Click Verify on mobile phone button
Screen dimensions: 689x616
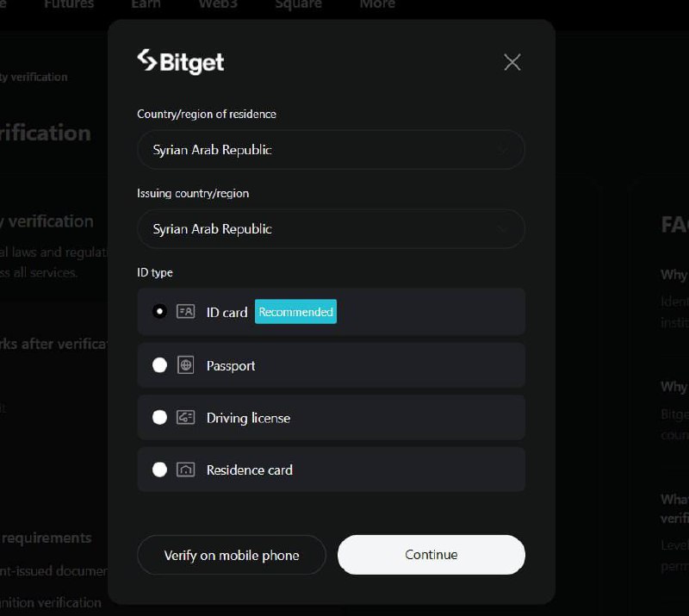tap(232, 555)
